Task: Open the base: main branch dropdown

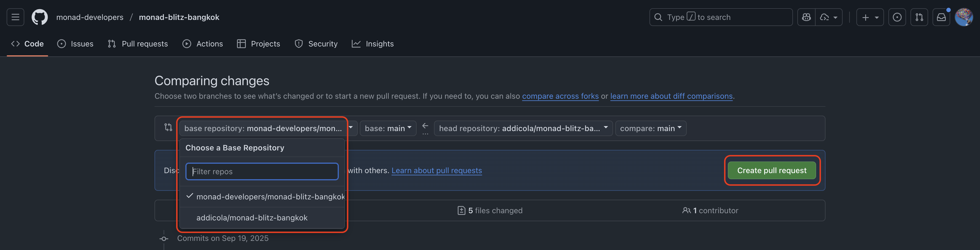Action: point(388,128)
